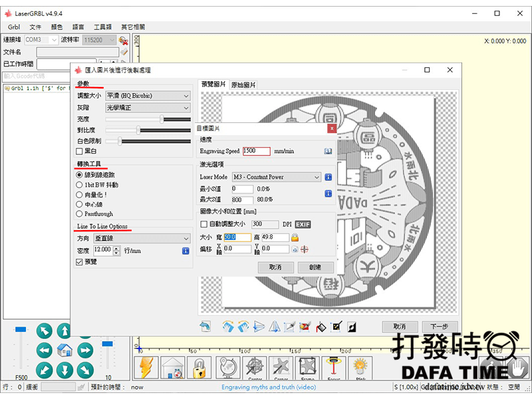Click the unlock padlock button
532x399 pixels.
199,368
